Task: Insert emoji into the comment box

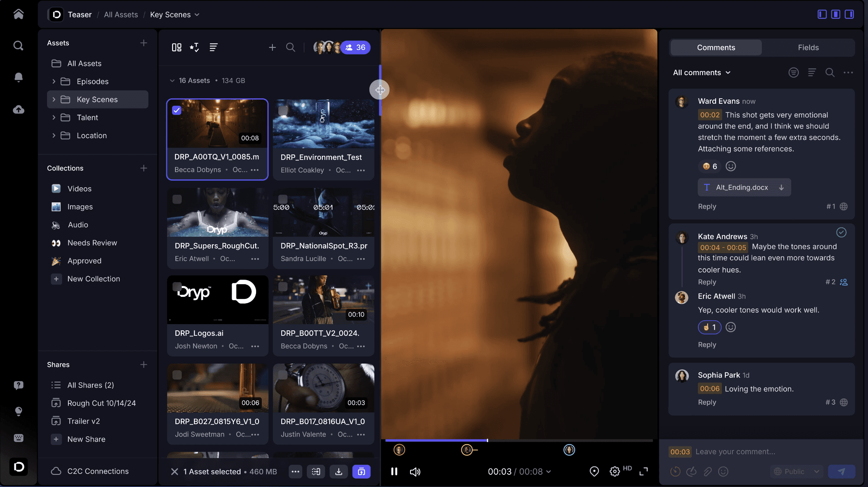Action: click(723, 471)
